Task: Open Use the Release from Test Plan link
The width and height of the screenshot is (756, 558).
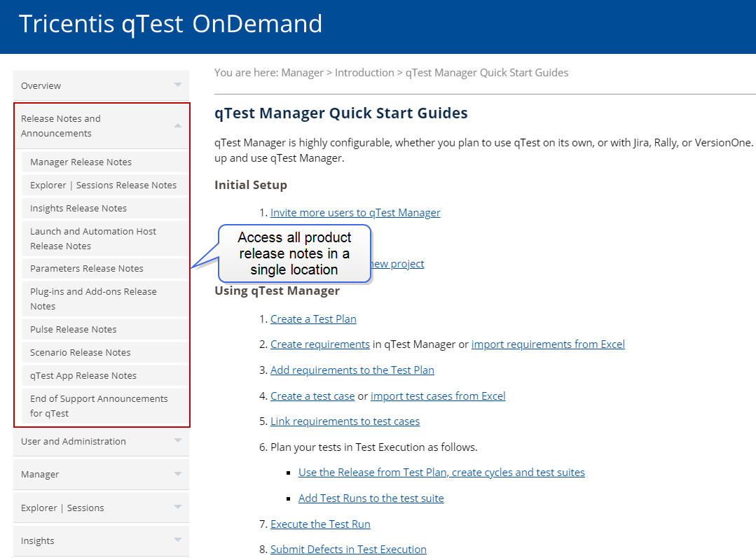Action: pos(441,472)
